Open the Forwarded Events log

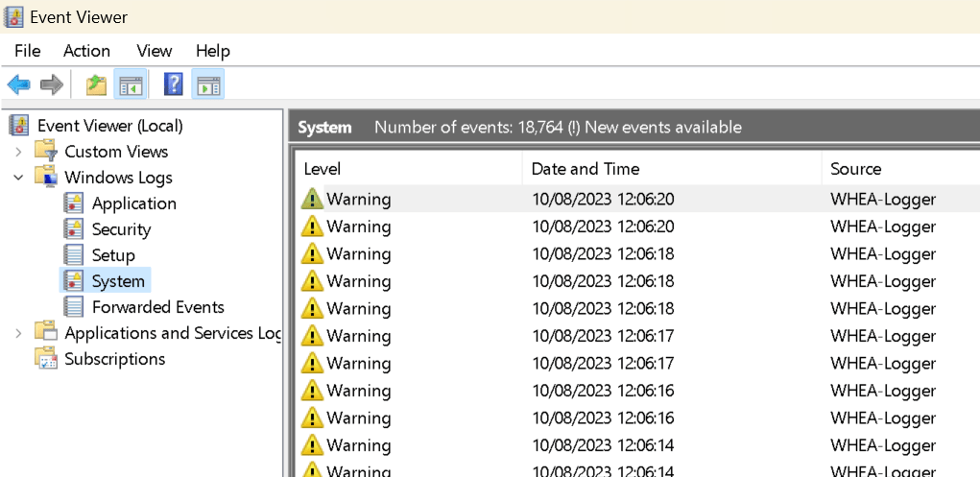click(158, 307)
